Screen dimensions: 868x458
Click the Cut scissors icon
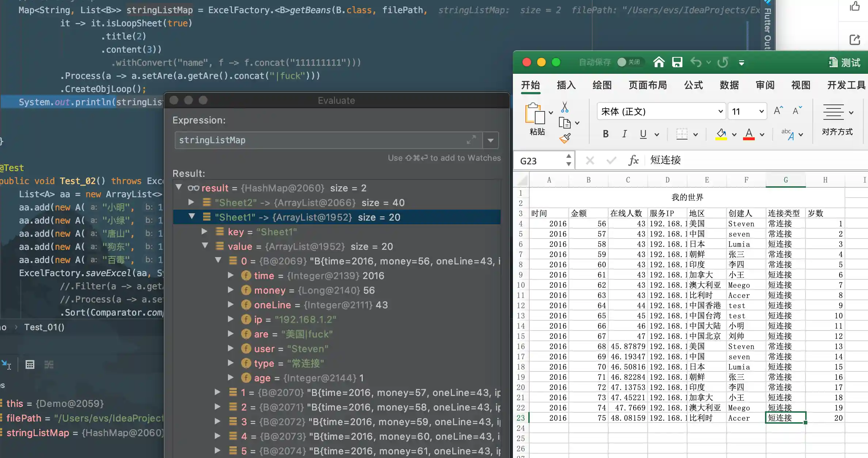[x=565, y=107]
